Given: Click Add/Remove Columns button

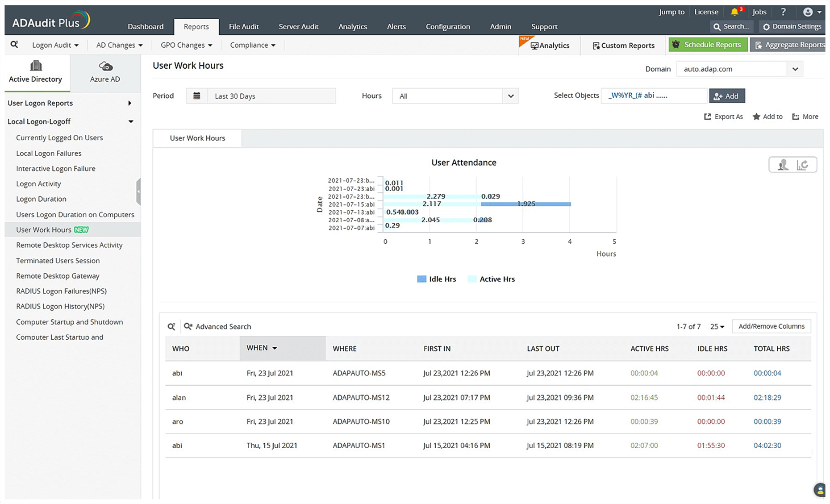Looking at the screenshot, I should click(x=771, y=326).
